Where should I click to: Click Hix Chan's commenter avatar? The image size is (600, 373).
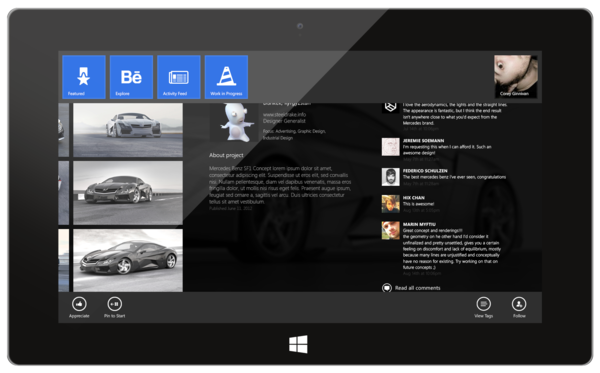click(x=390, y=204)
